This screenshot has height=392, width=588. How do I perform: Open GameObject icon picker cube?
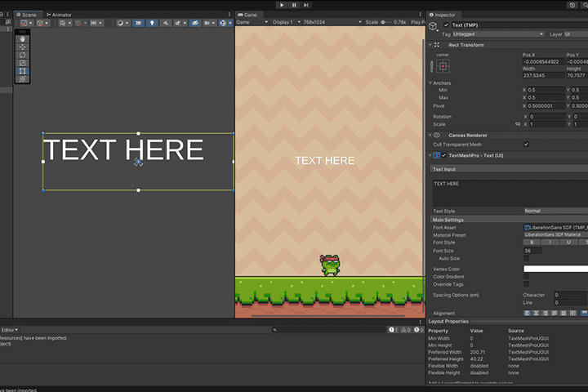(433, 26)
